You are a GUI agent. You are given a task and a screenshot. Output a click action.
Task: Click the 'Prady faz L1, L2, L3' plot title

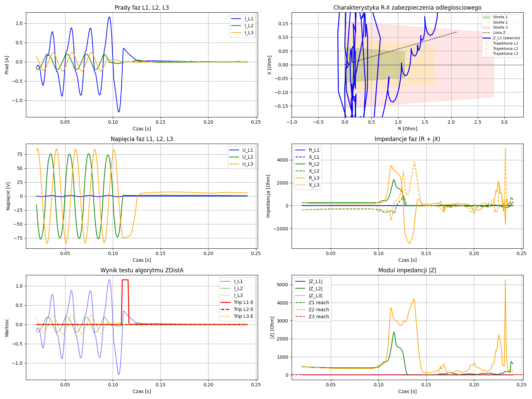click(x=142, y=8)
